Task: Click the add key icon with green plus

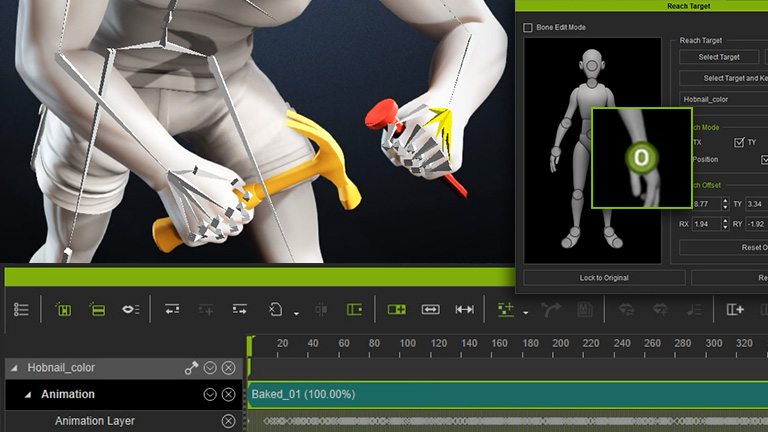Action: click(x=506, y=310)
